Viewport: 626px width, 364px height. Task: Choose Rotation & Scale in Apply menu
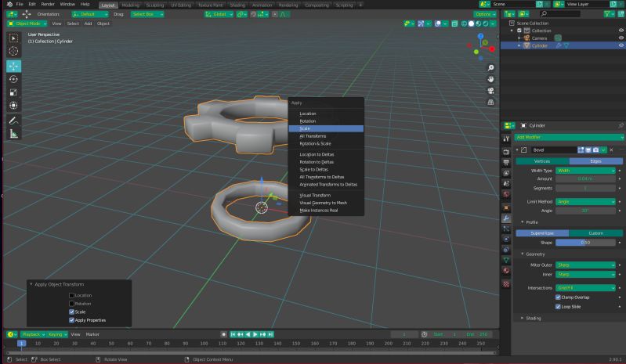pyautogui.click(x=326, y=143)
